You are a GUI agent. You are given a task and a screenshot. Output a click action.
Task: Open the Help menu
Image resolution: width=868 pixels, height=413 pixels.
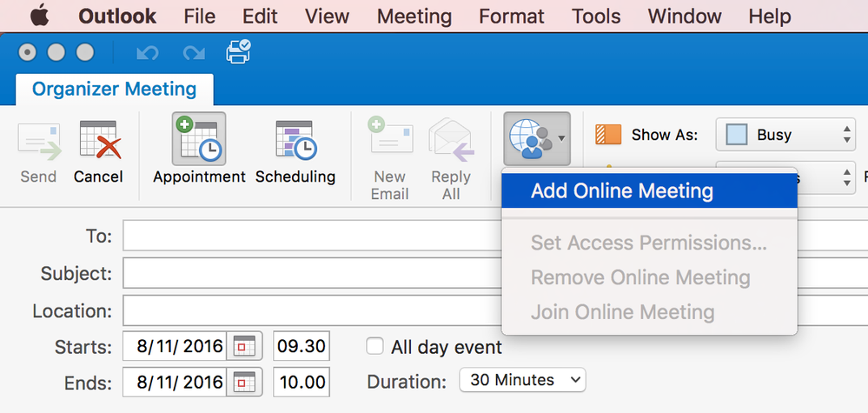coord(770,16)
